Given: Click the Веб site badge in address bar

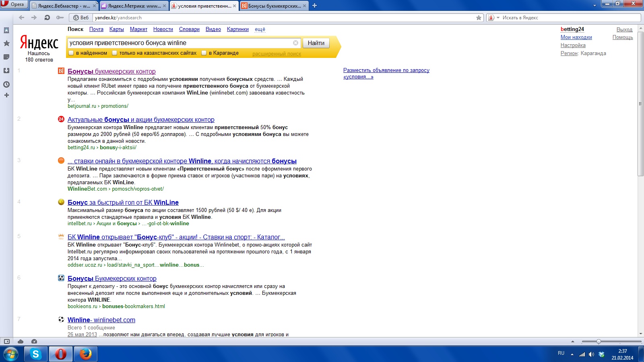Looking at the screenshot, I should tap(81, 18).
